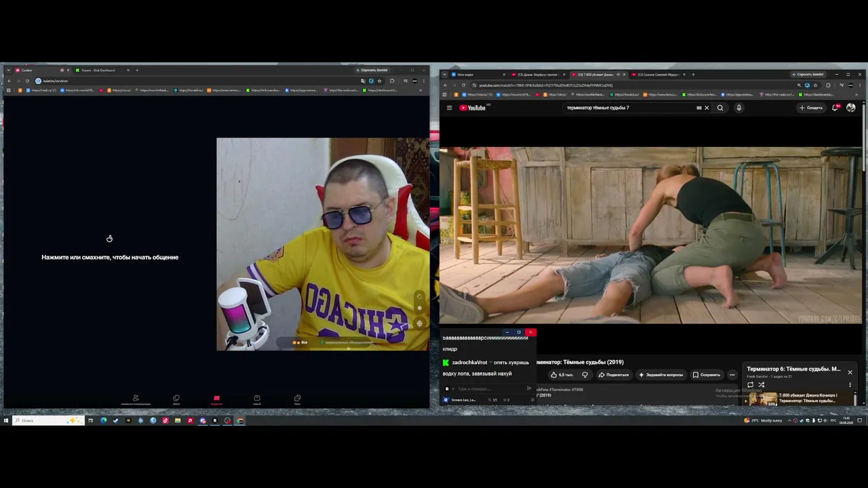Toggle playlist loop in the playlist panel
This screenshot has height=488, width=868.
coord(750,385)
